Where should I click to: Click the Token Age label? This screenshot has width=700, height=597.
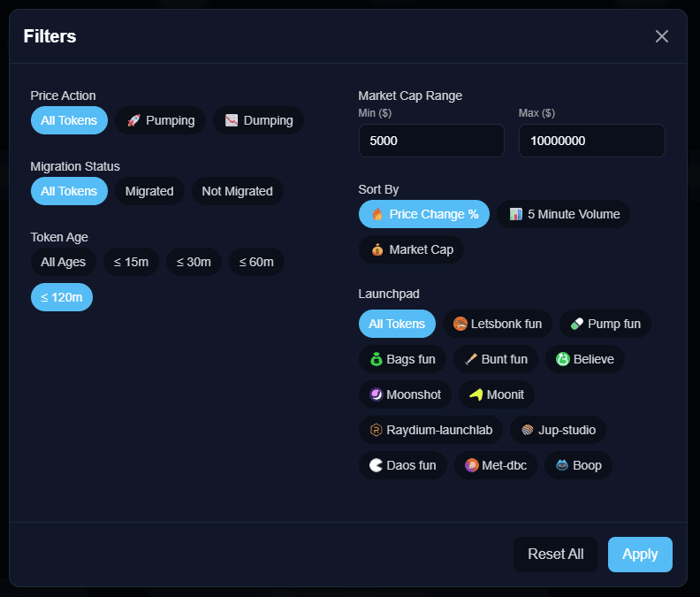coord(59,237)
